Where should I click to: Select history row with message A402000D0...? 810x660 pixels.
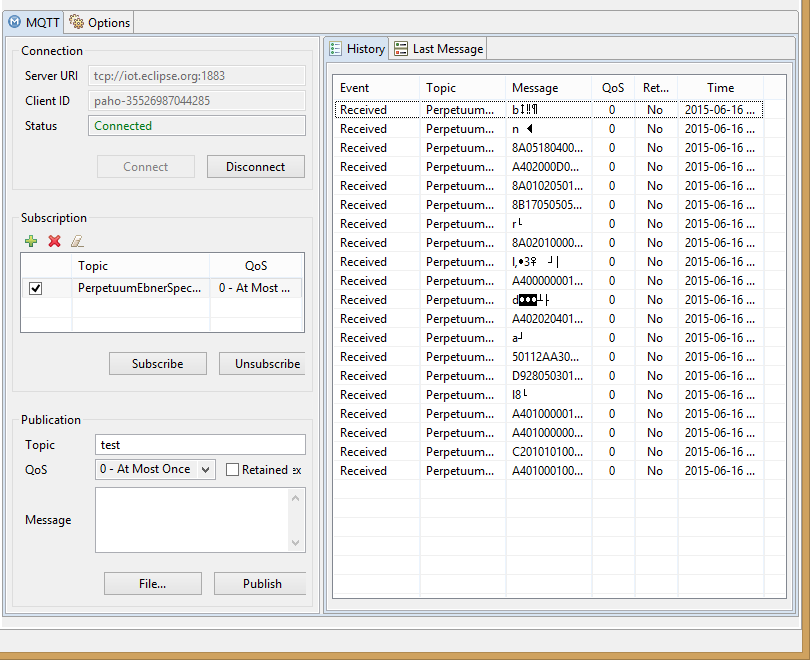pyautogui.click(x=549, y=167)
